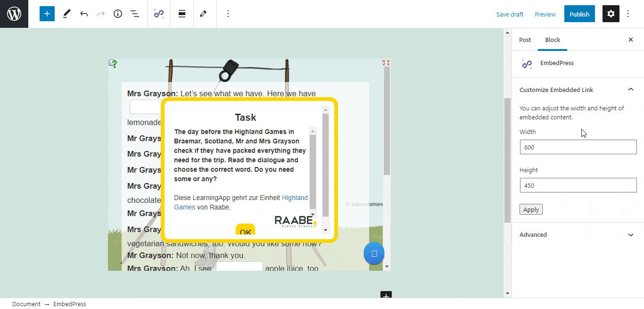
Task: Toggle the settings gear sidebar
Action: [611, 14]
